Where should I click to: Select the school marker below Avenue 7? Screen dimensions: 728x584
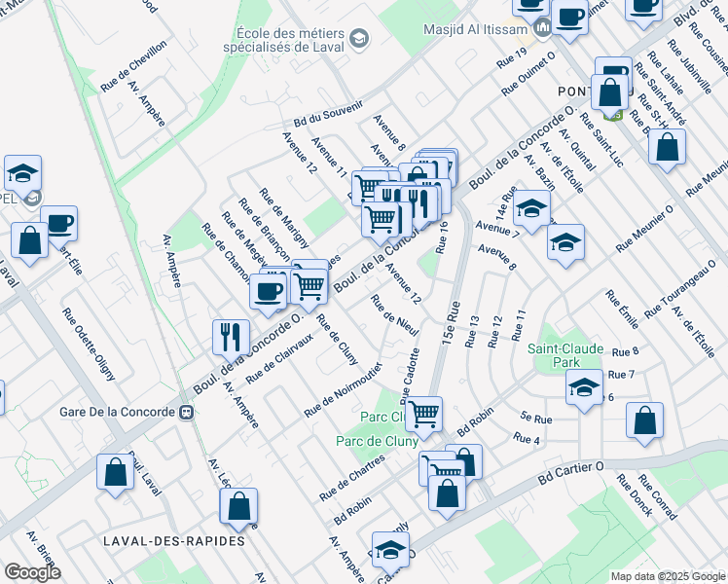coord(565,242)
